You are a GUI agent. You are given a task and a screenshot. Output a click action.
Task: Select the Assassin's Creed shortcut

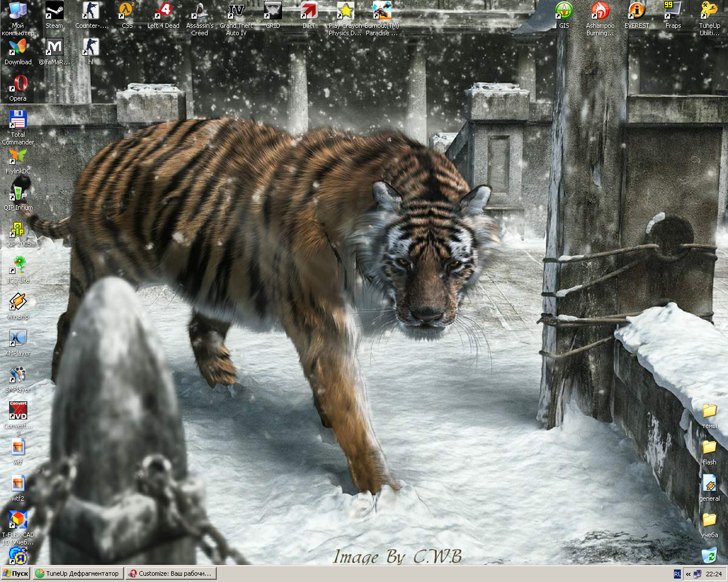[200, 19]
